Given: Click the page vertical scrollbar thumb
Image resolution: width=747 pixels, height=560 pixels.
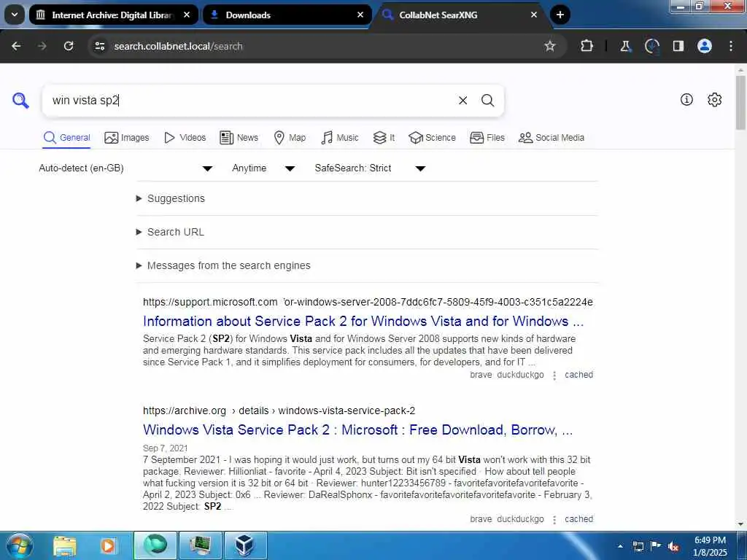Looking at the screenshot, I should (x=740, y=102).
